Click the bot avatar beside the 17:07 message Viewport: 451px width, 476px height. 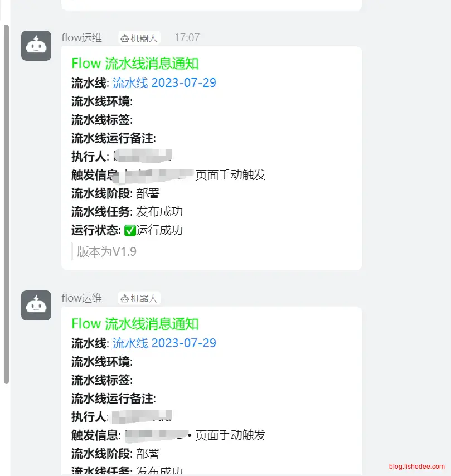(x=36, y=45)
